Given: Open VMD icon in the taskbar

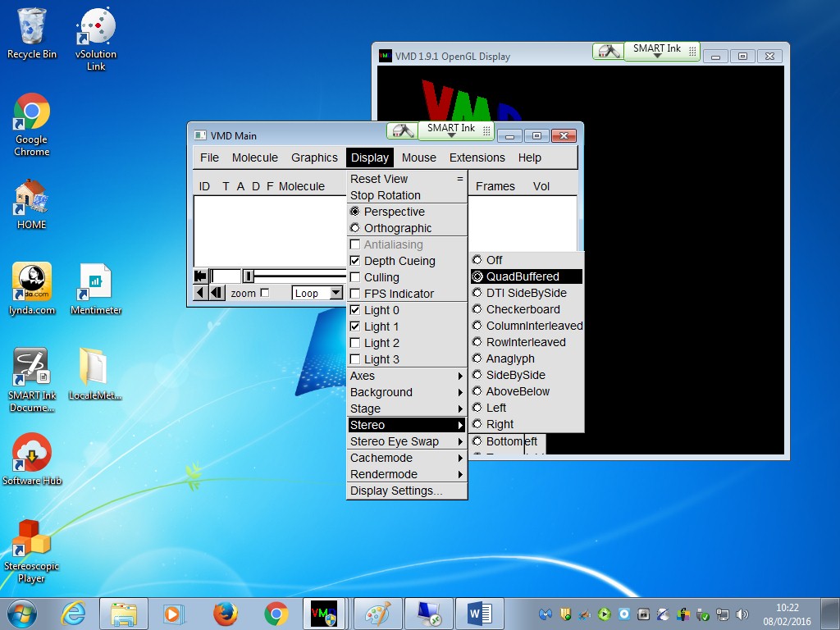Looking at the screenshot, I should point(324,613).
